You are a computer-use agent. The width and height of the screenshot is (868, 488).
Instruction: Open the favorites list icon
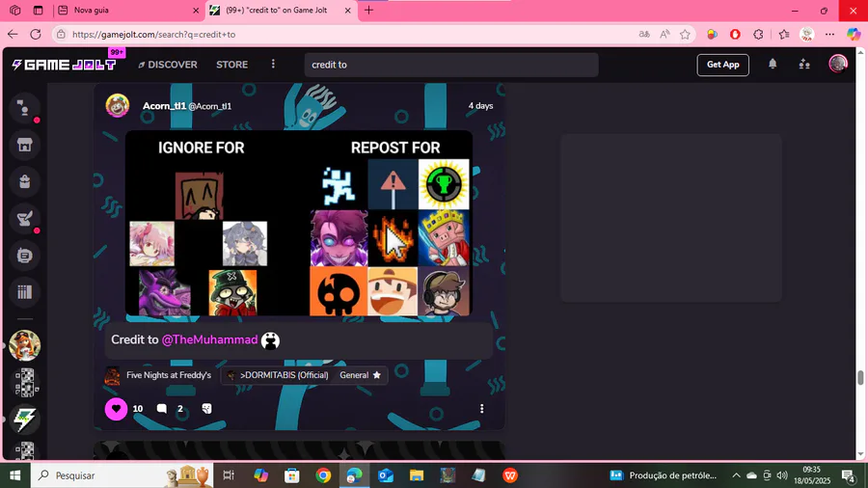tap(784, 35)
